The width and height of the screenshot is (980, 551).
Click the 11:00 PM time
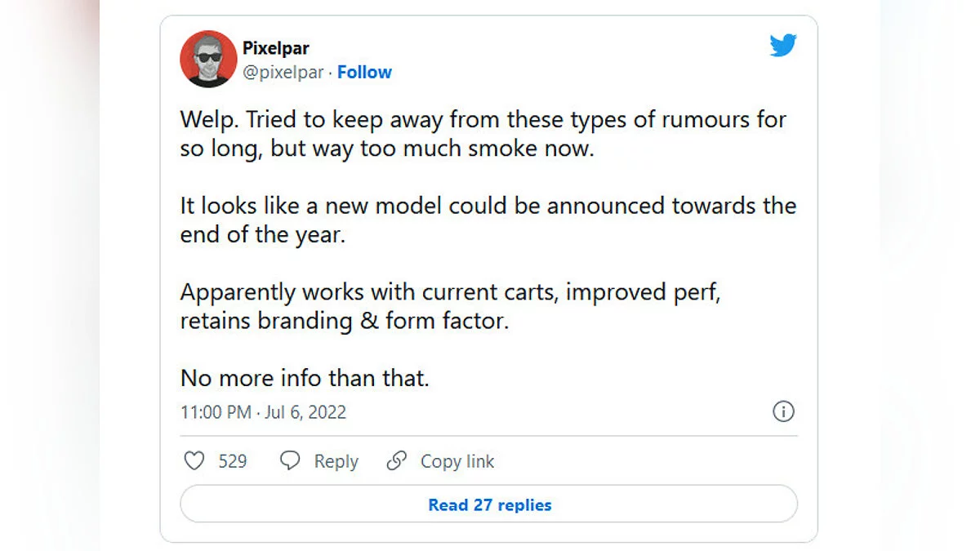tap(216, 412)
